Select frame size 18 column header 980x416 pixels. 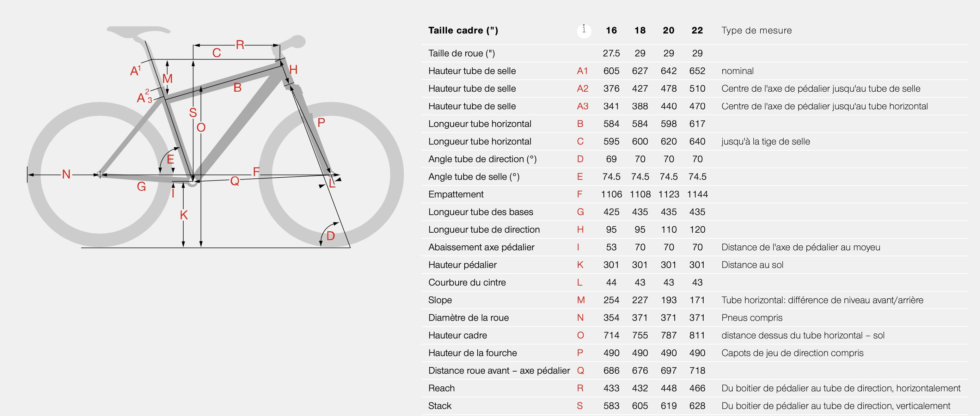pyautogui.click(x=639, y=30)
